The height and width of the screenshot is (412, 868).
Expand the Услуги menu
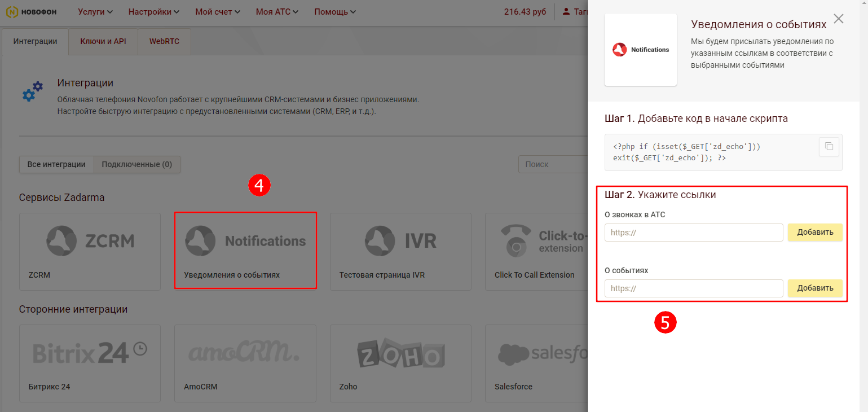95,11
